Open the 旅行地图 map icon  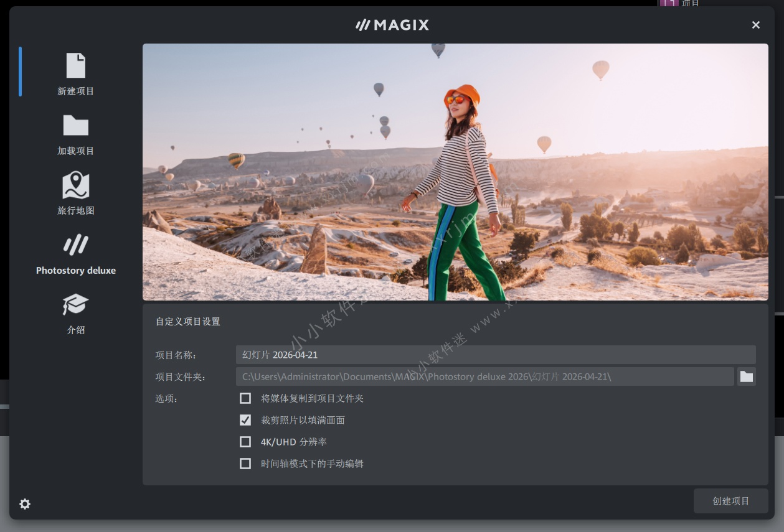point(75,185)
